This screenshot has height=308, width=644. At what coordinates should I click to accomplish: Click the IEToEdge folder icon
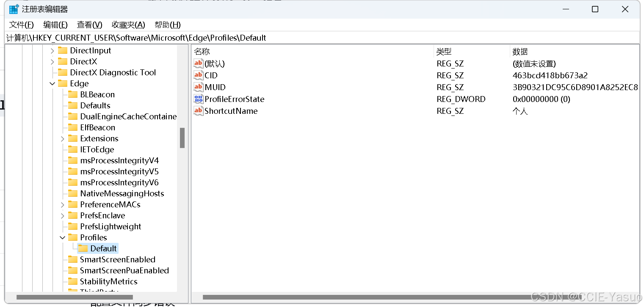(73, 149)
